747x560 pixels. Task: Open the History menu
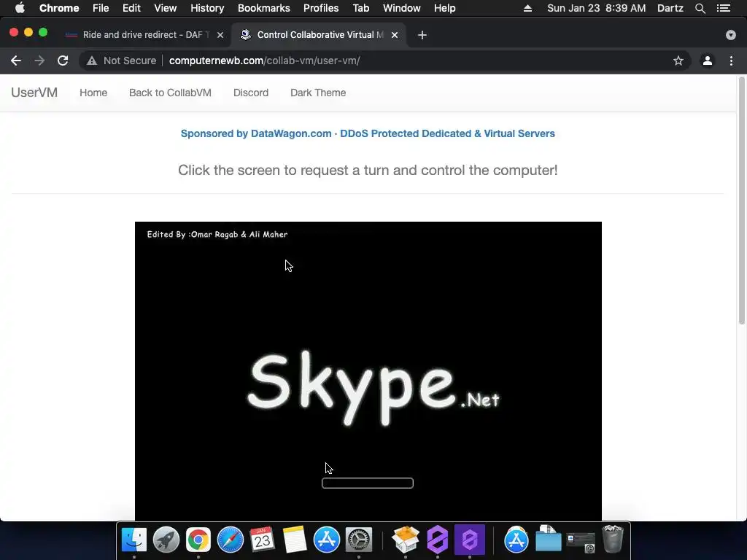(207, 8)
